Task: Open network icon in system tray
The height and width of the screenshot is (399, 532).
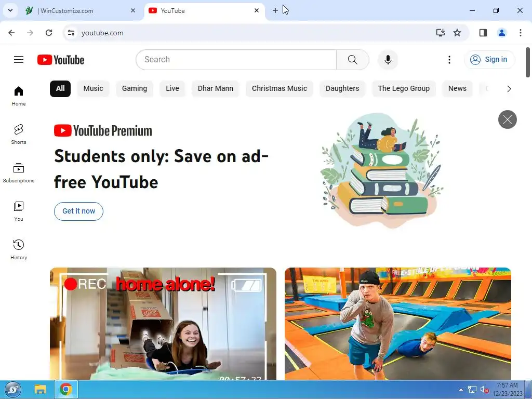Action: [472, 390]
